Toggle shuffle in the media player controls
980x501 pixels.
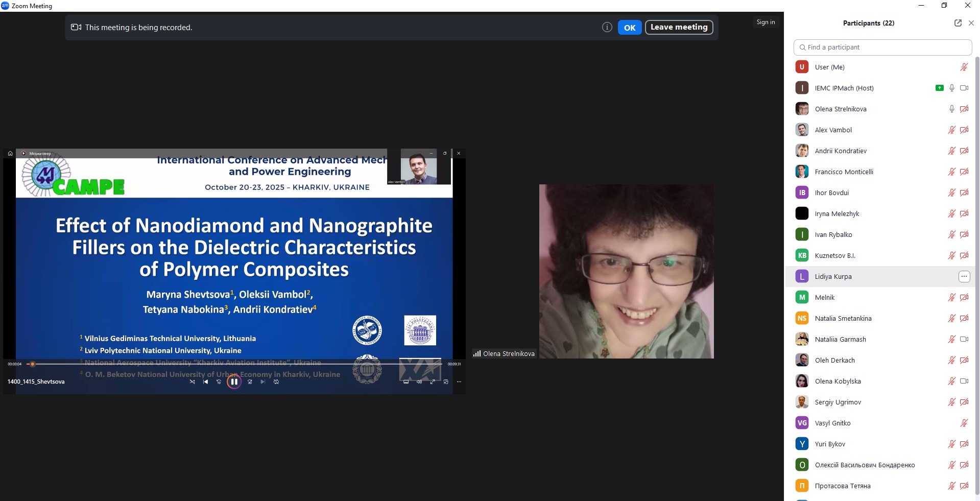coord(192,382)
